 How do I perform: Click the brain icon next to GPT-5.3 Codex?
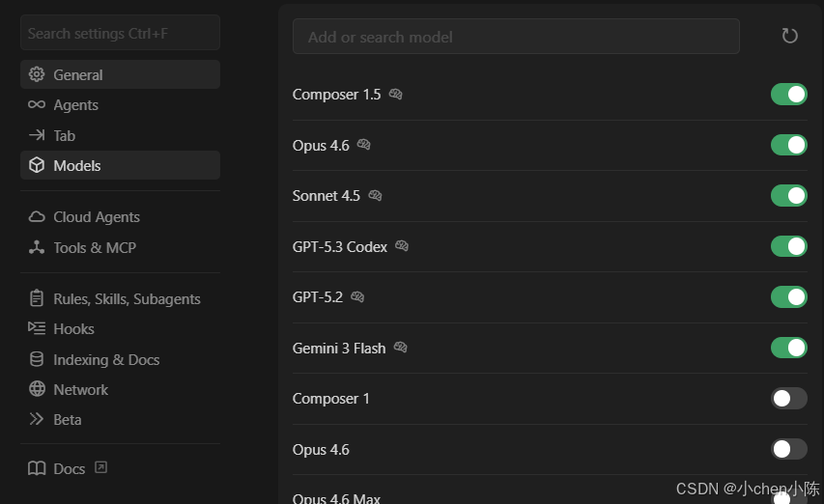click(402, 245)
